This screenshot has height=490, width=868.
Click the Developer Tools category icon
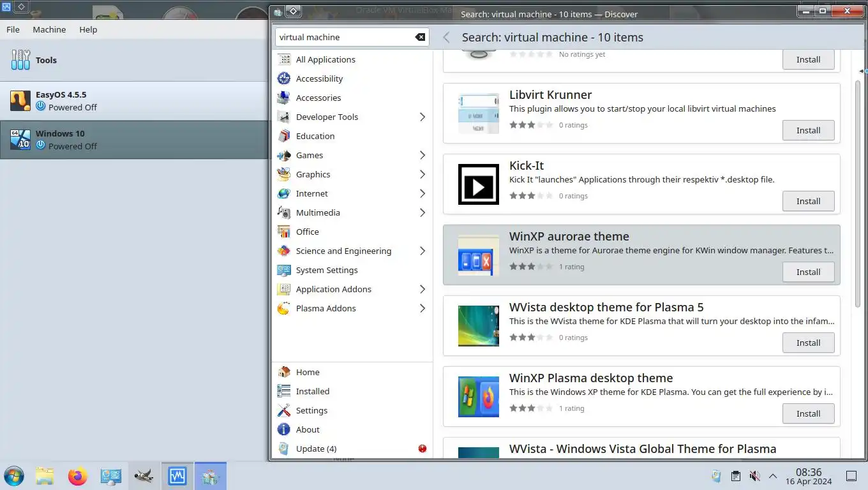pyautogui.click(x=284, y=117)
